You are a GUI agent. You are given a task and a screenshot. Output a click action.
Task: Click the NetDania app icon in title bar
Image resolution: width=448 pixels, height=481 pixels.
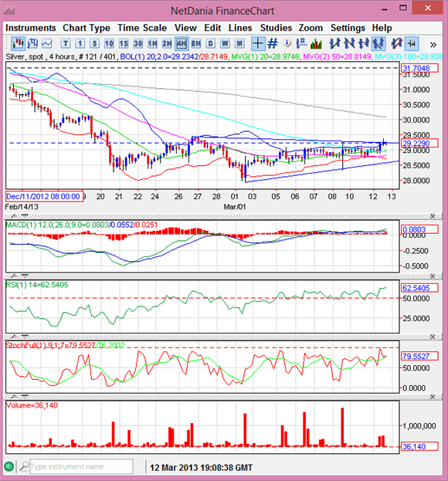tap(9, 11)
